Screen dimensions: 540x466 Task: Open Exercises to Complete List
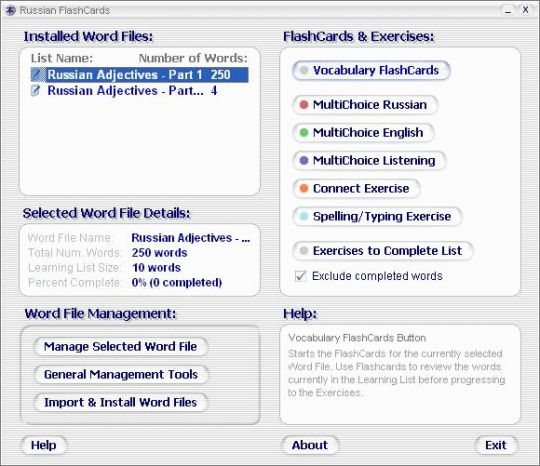383,251
